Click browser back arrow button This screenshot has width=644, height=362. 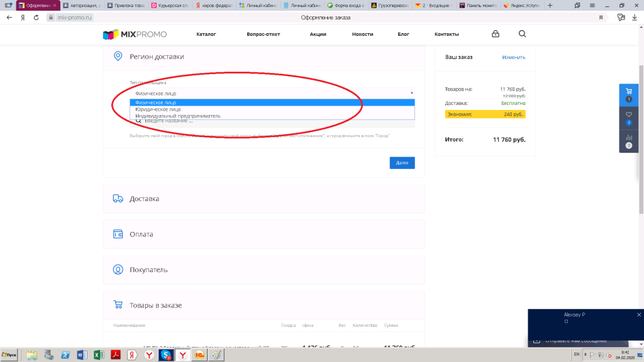9,18
